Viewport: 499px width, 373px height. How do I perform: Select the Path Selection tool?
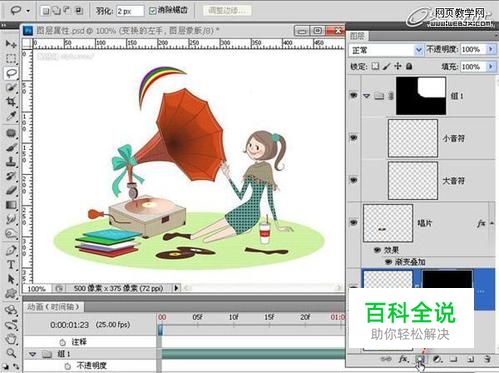tap(11, 279)
